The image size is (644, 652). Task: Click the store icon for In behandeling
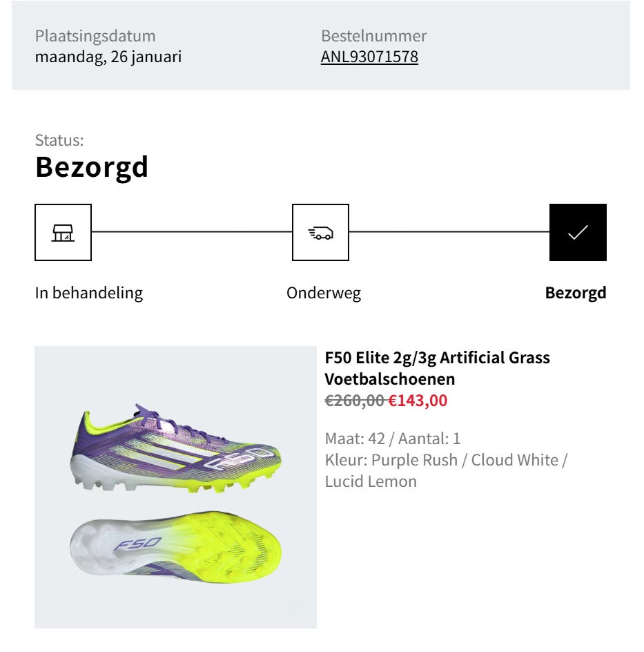point(63,233)
